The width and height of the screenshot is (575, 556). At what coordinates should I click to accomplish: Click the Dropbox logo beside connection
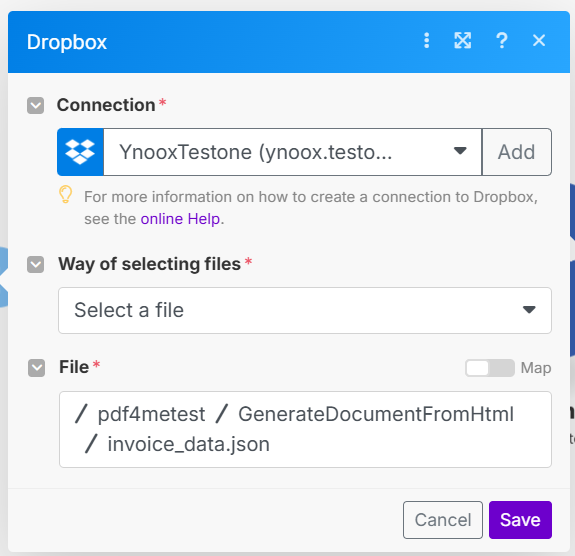tap(80, 152)
